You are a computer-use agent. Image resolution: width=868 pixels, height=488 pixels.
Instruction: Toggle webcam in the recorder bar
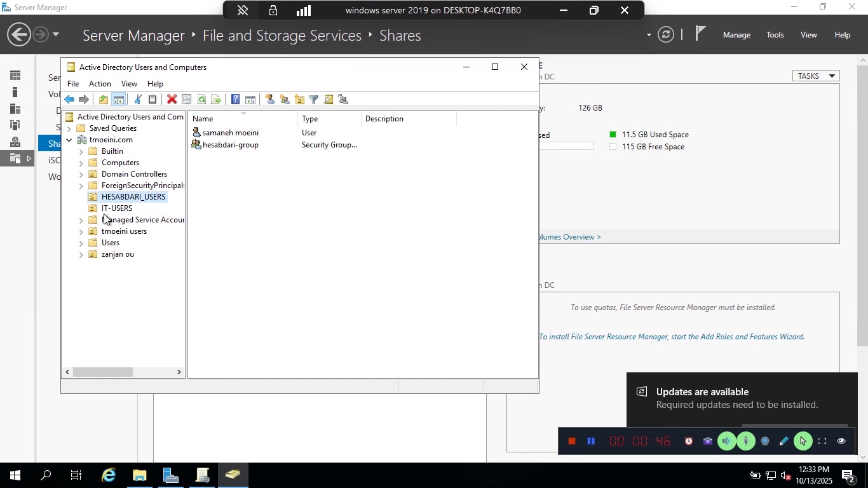tap(765, 441)
